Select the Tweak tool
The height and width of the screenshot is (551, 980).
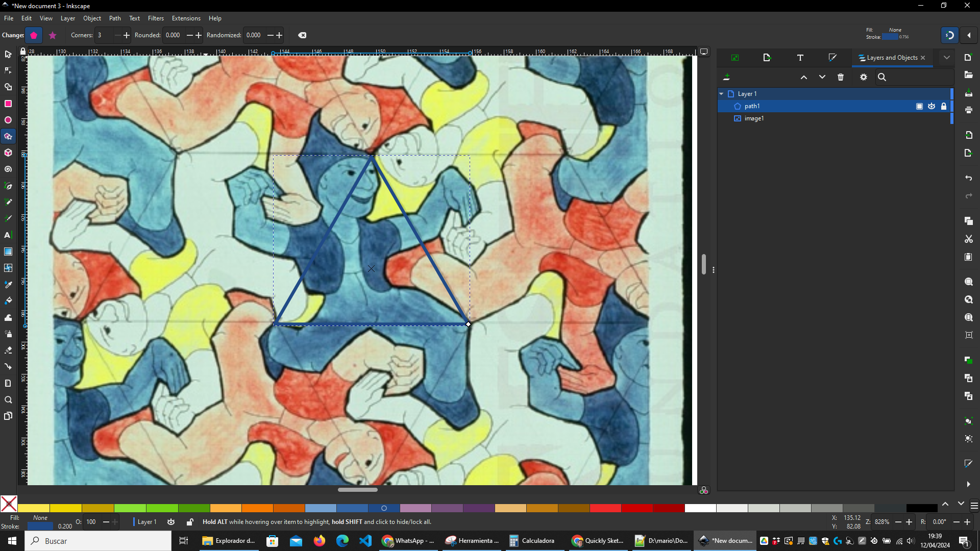(x=8, y=317)
